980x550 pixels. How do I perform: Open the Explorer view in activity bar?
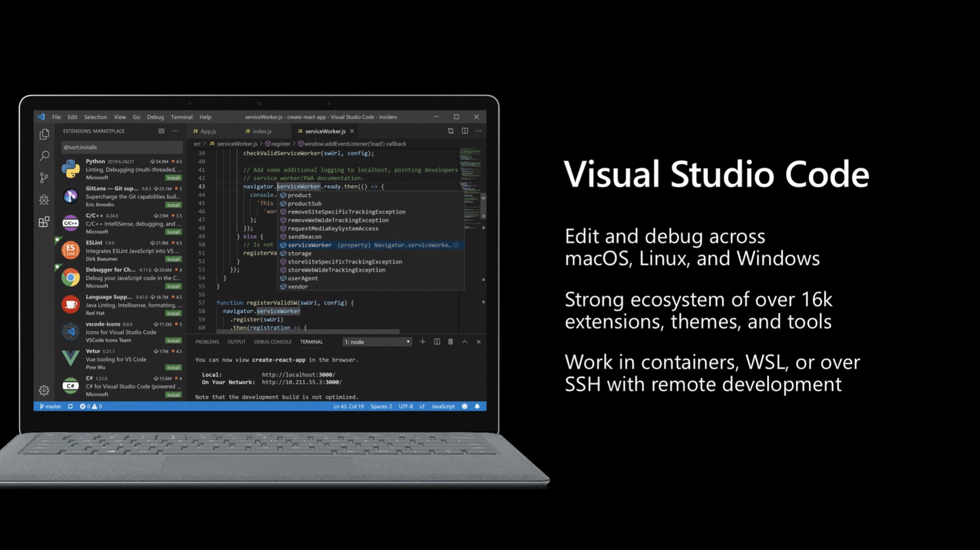coord(44,134)
